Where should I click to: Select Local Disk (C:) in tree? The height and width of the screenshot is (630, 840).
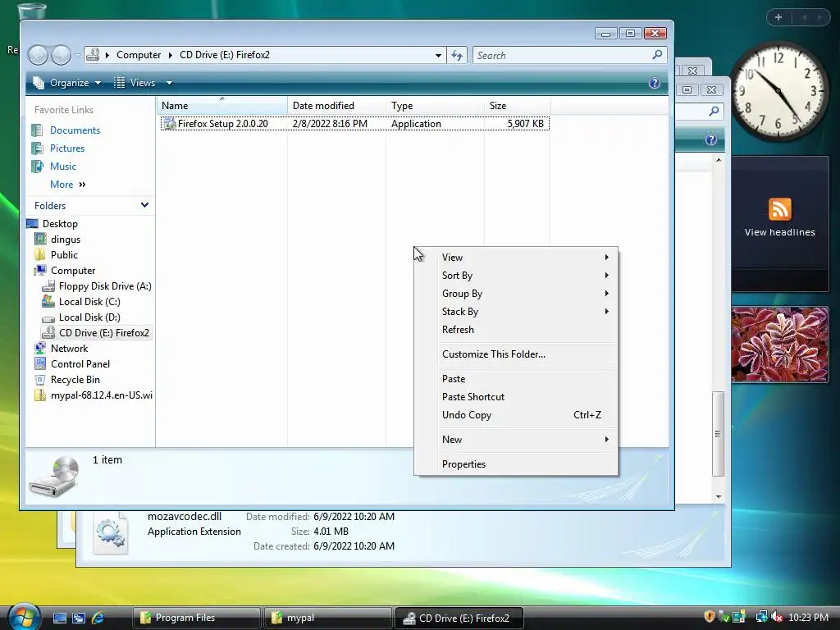[89, 302]
